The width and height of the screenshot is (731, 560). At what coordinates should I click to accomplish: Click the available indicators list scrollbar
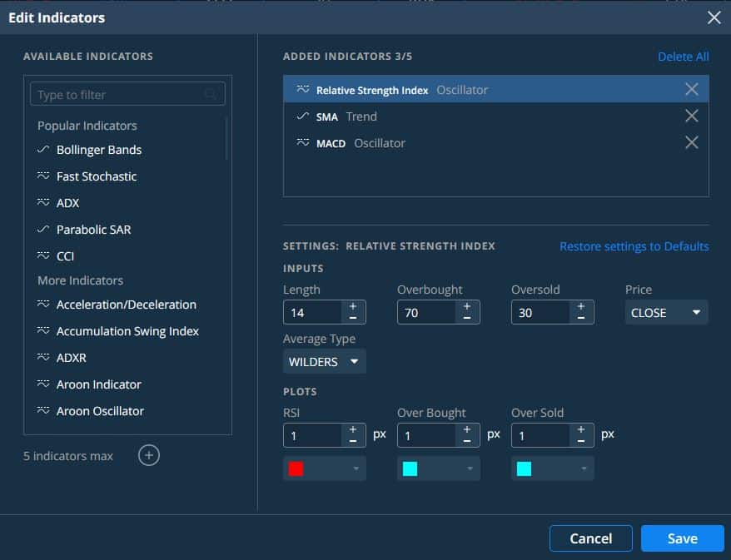click(x=226, y=138)
